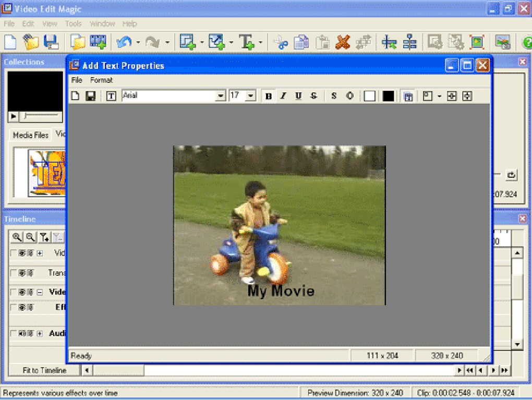Open add transition dropdown arrow in main toolbar
The height and width of the screenshot is (400, 532).
pos(231,42)
